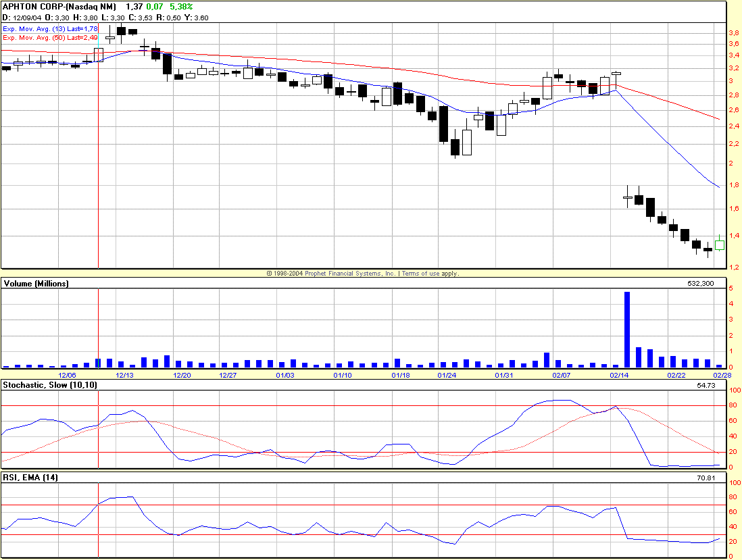742x560 pixels.
Task: Click the tall volume spike bar near 02/14
Action: pos(627,328)
